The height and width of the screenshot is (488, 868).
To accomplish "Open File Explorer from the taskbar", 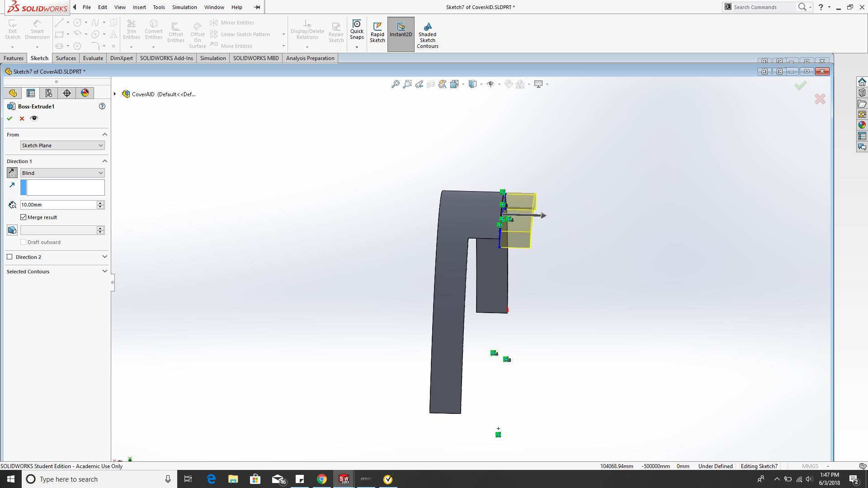I will tap(233, 479).
